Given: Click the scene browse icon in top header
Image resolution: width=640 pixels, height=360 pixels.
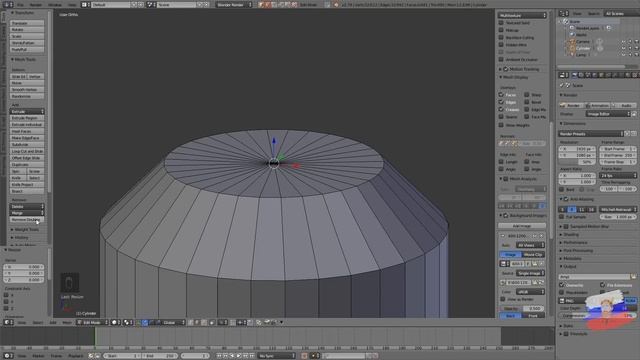Looking at the screenshot, I should [x=150, y=4].
